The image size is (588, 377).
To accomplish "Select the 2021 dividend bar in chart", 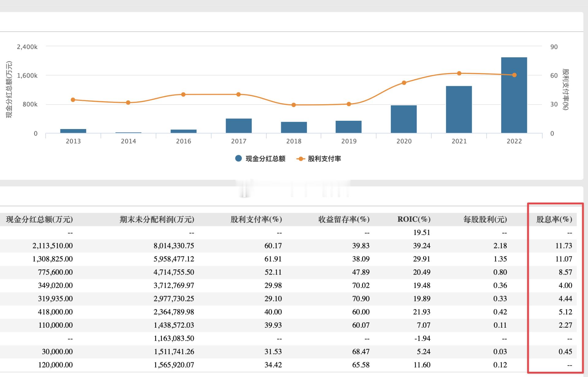I will pyautogui.click(x=459, y=109).
